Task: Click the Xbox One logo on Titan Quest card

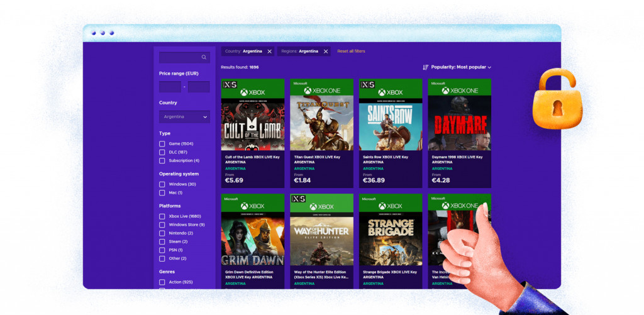Action: click(x=322, y=91)
